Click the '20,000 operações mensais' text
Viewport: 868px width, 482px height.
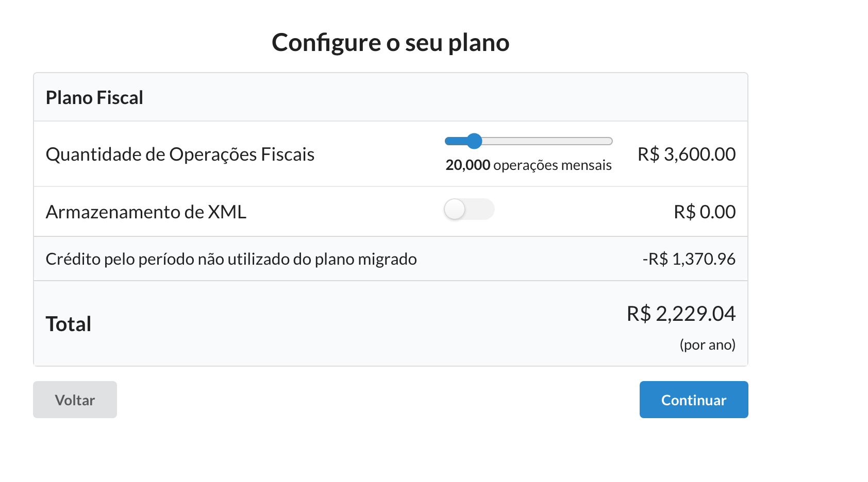528,165
